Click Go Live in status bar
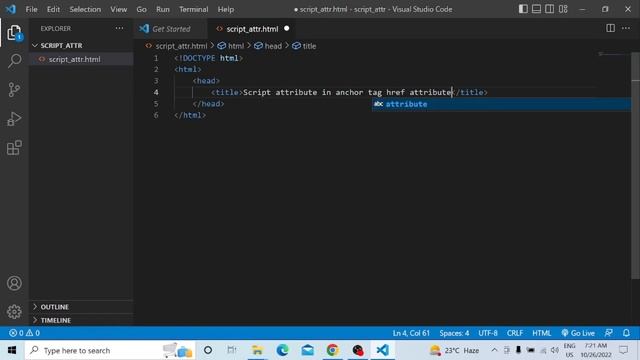The height and width of the screenshot is (360, 640). pyautogui.click(x=578, y=333)
